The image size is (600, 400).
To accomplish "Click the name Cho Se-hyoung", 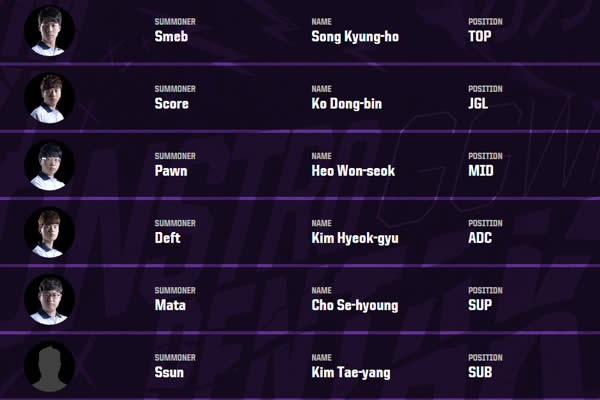I will point(355,305).
